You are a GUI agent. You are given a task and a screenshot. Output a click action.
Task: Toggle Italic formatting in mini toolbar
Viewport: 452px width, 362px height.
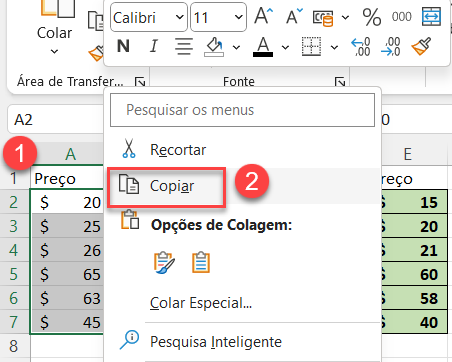[153, 46]
